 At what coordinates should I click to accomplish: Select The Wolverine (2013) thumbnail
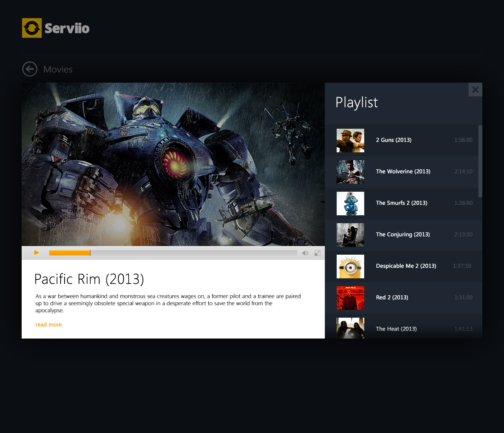point(350,172)
